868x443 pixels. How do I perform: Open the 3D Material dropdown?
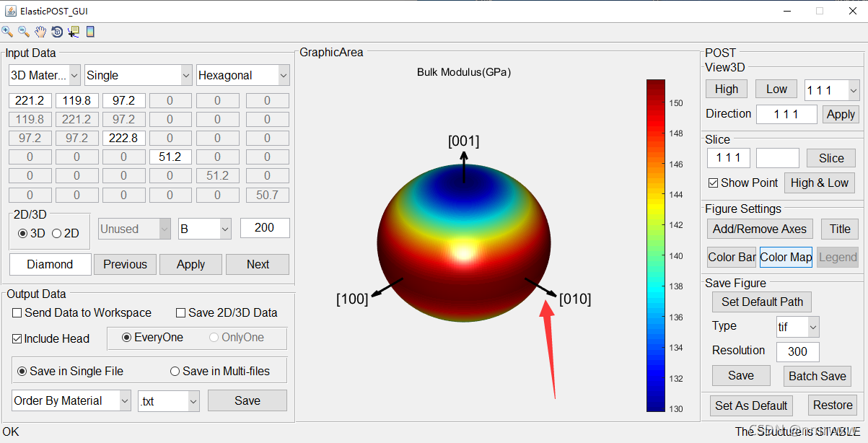point(45,75)
